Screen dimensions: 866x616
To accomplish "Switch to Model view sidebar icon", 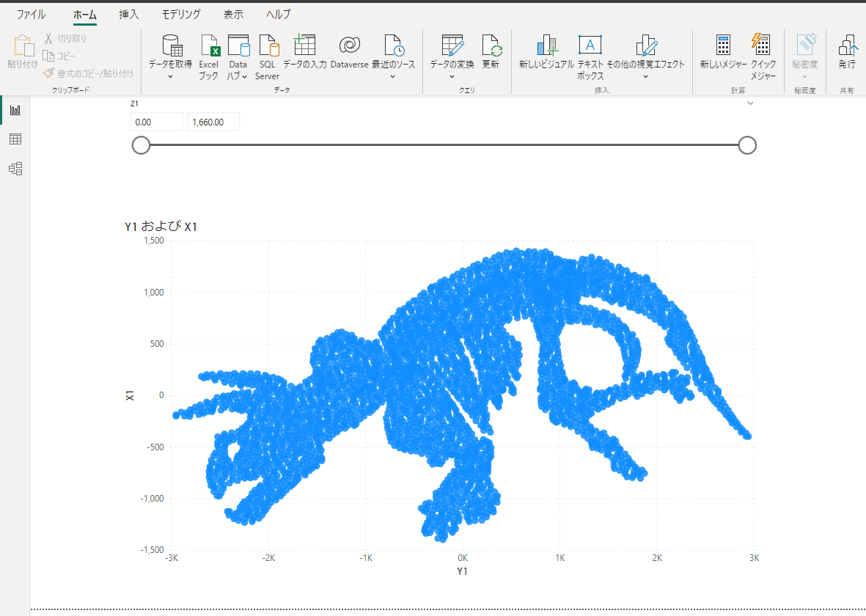I will (x=15, y=169).
